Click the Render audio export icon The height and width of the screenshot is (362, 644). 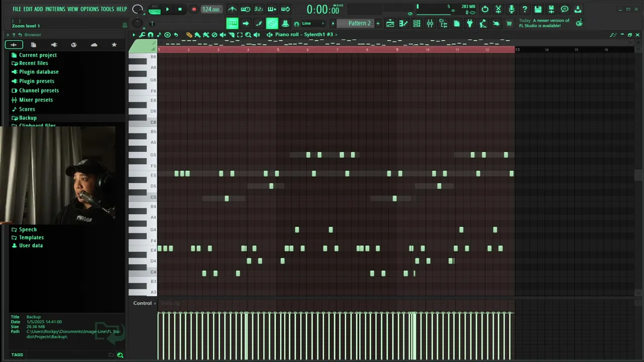click(551, 9)
